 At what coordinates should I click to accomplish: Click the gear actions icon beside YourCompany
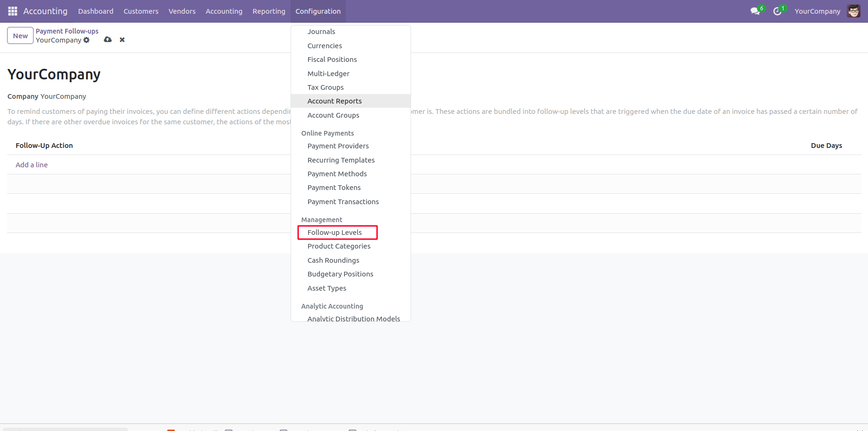click(86, 40)
